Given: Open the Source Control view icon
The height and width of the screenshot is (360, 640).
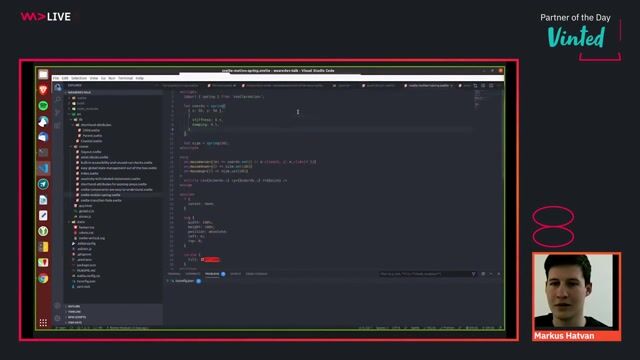Looking at the screenshot, I should [58, 112].
